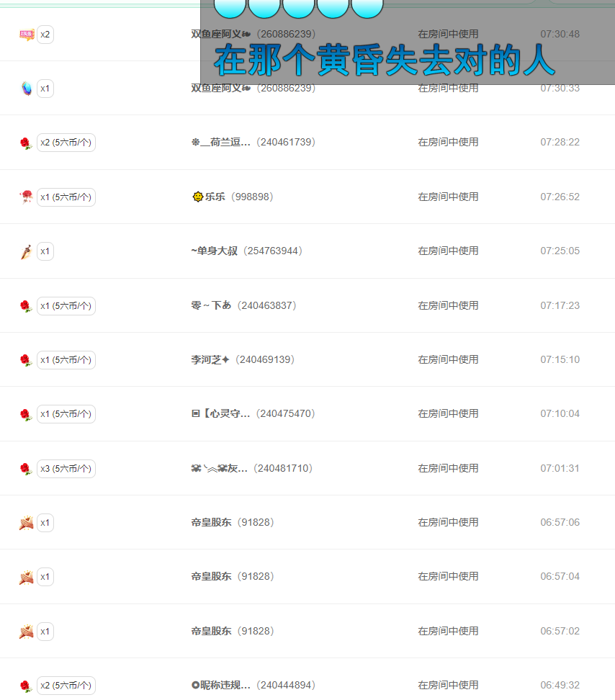Click 在房间中使用 in the 07:01:31 row
The width and height of the screenshot is (615, 700).
448,468
